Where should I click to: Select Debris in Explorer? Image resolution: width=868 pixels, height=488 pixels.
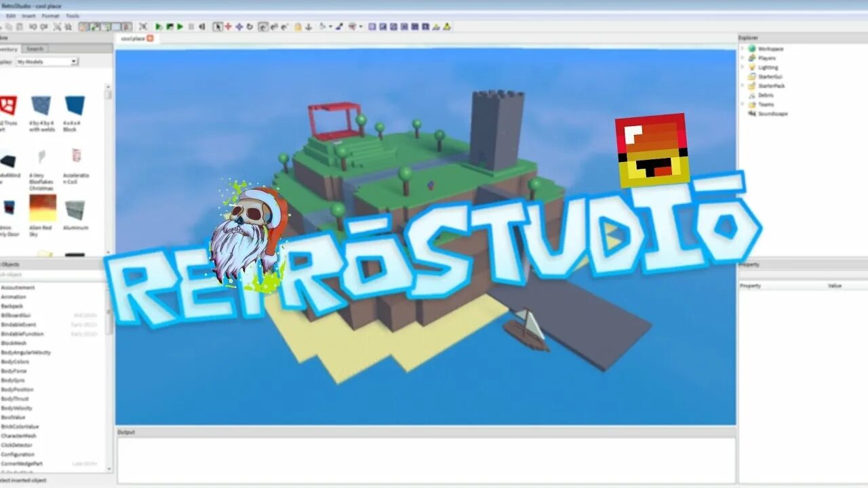click(x=766, y=95)
